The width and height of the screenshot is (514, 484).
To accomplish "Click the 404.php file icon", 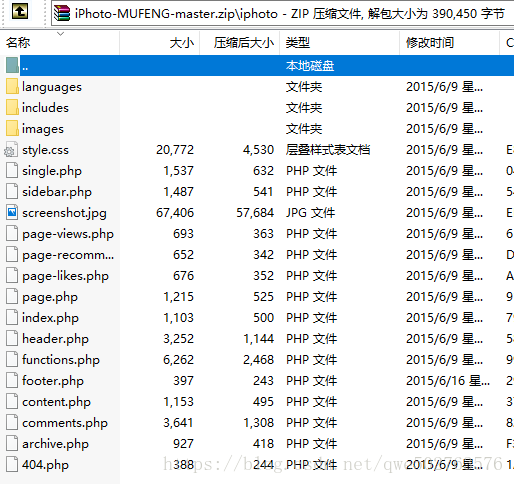I will tap(12, 464).
